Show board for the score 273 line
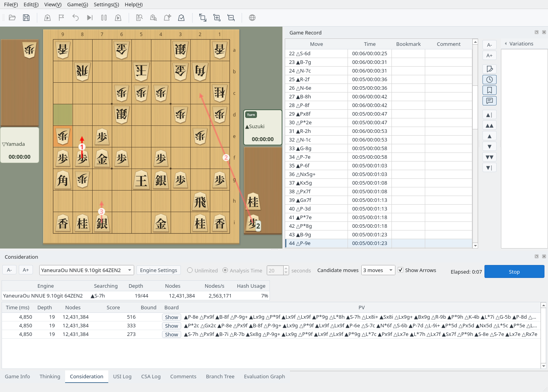 tap(171, 334)
